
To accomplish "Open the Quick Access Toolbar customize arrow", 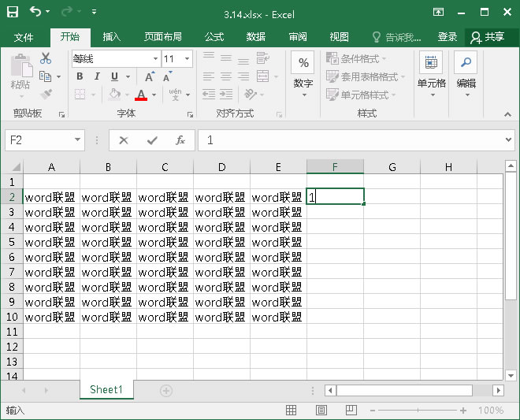I will [95, 13].
